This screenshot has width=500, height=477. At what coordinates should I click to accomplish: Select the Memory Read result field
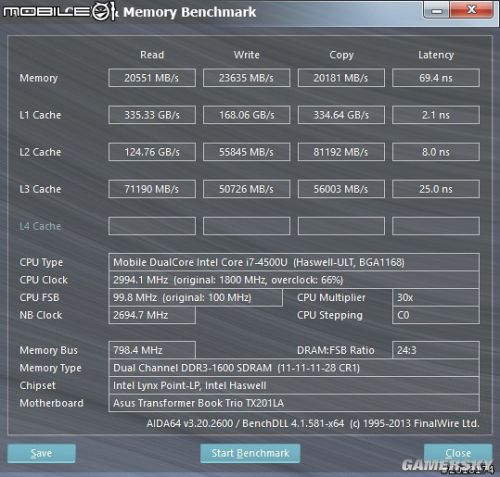(x=152, y=78)
